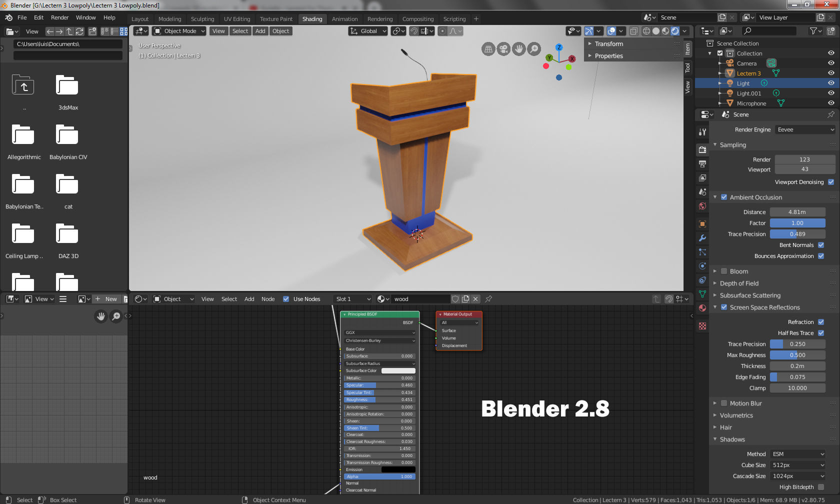Viewport: 840px width, 504px height.
Task: Toggle the viewport gizmo display icon
Action: 589,31
